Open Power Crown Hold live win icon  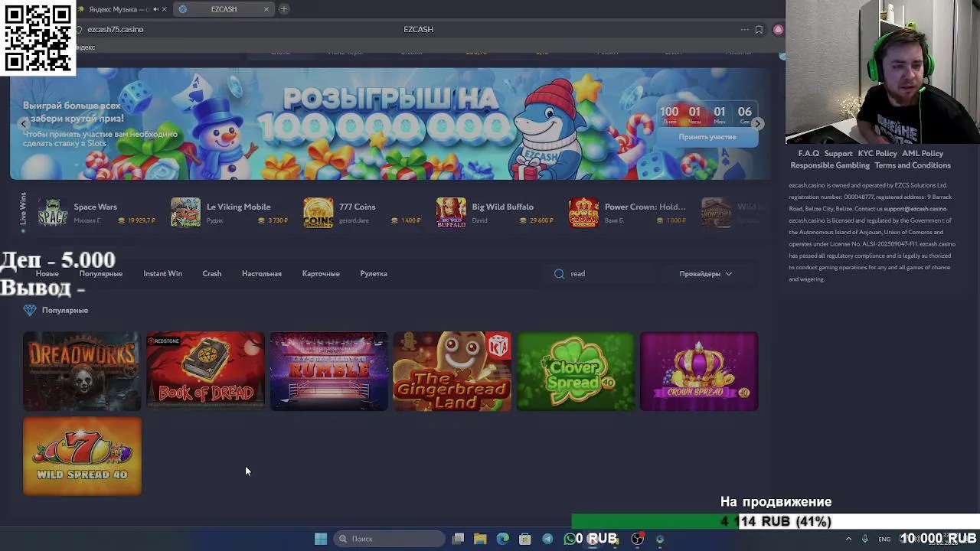[583, 213]
